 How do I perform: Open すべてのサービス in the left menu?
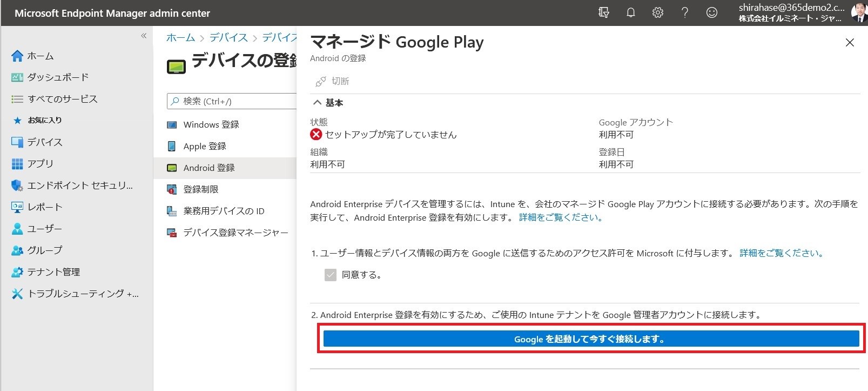[63, 99]
